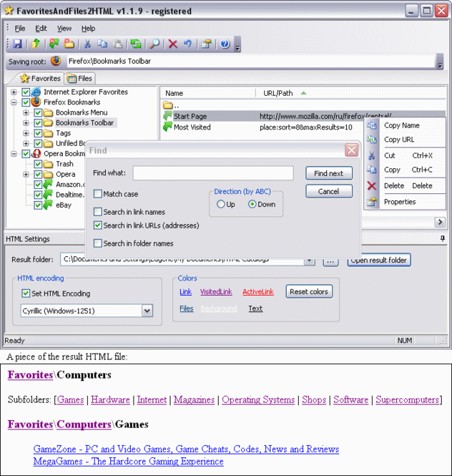Click the Open result folder button
Viewport: 452px width, 476px height.
click(379, 260)
